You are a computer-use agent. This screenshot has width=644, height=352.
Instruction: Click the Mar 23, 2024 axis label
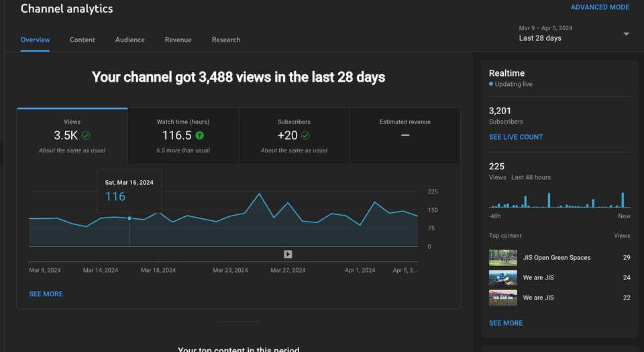pos(230,270)
